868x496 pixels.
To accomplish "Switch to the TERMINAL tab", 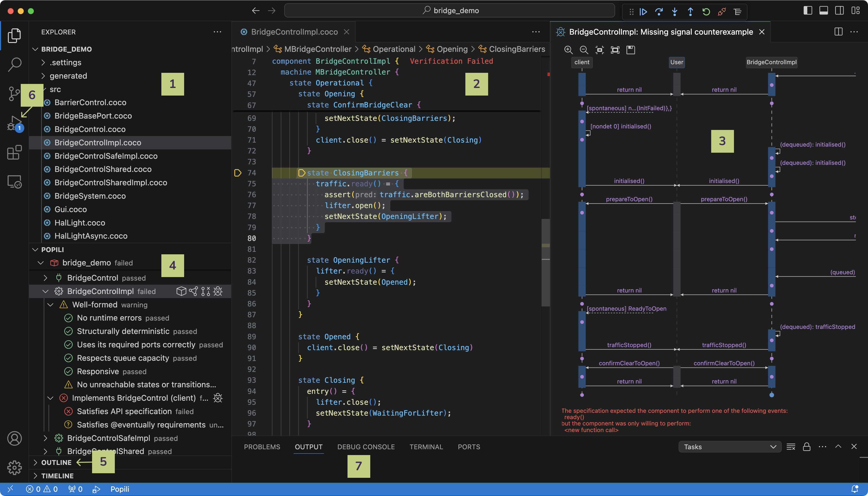I will pos(426,447).
